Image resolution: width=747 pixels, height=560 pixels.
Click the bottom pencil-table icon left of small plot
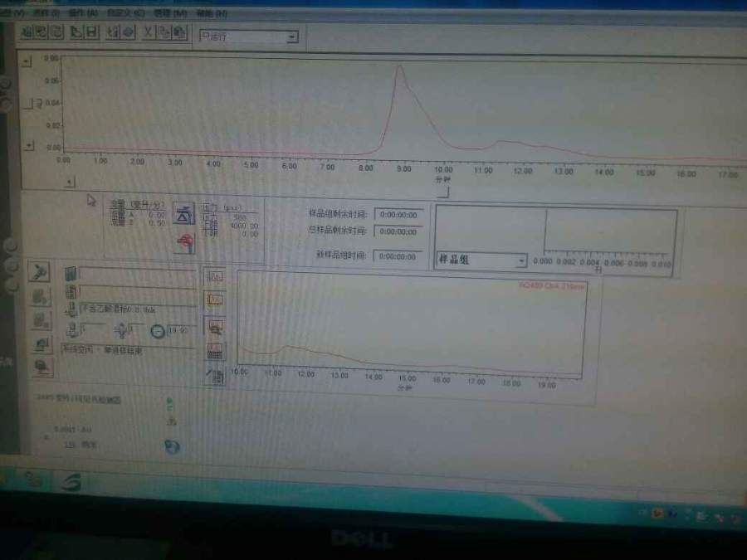click(x=216, y=377)
